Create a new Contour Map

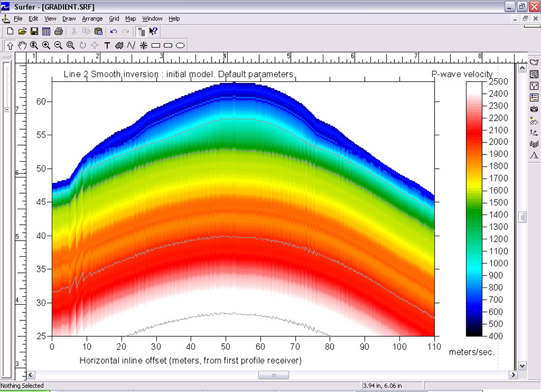534,74
